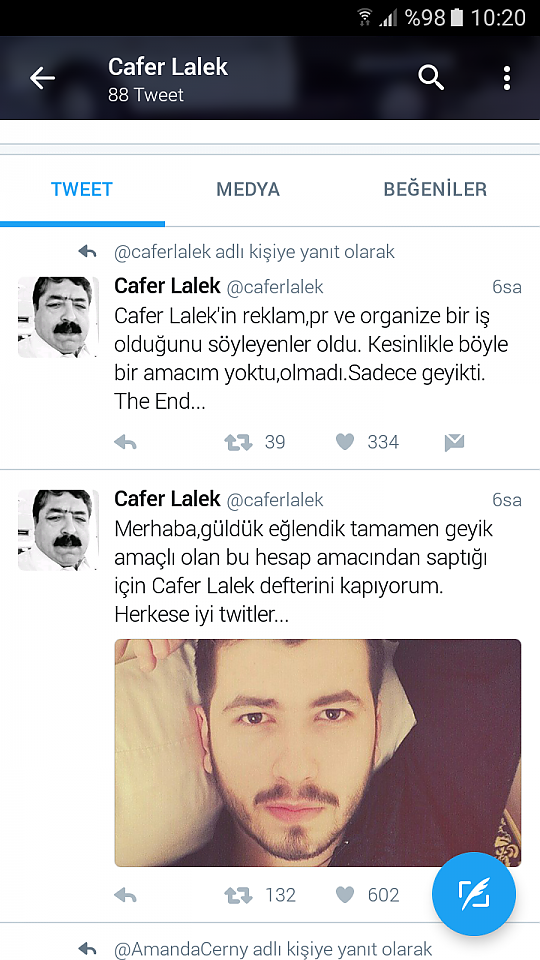Retweet the tweet with 39 retweets
Viewport: 540px width, 960px height.
238,442
